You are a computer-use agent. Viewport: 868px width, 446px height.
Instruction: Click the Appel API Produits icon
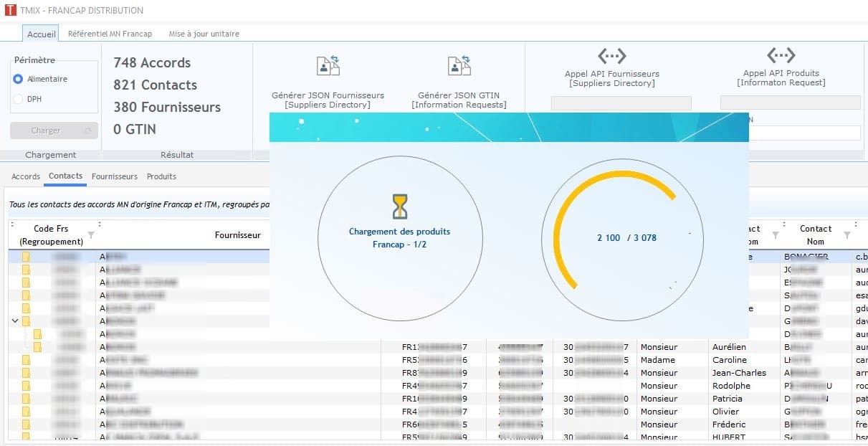point(781,56)
